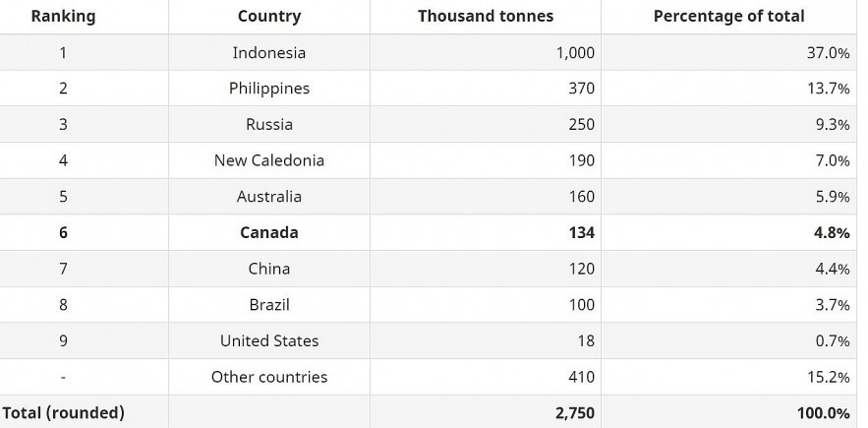
Task: Select the Indonesia country cell
Action: (269, 52)
